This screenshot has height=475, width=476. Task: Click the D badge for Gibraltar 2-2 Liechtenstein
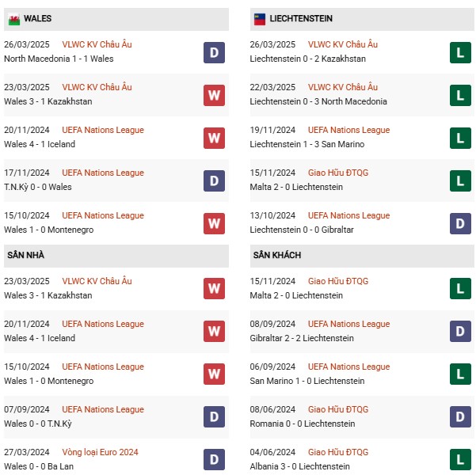click(x=460, y=331)
